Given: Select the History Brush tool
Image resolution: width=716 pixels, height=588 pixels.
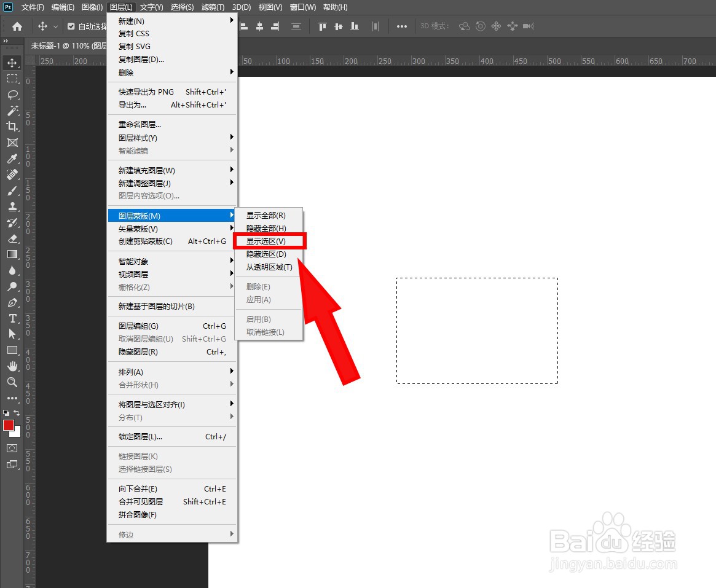Looking at the screenshot, I should 12,222.
